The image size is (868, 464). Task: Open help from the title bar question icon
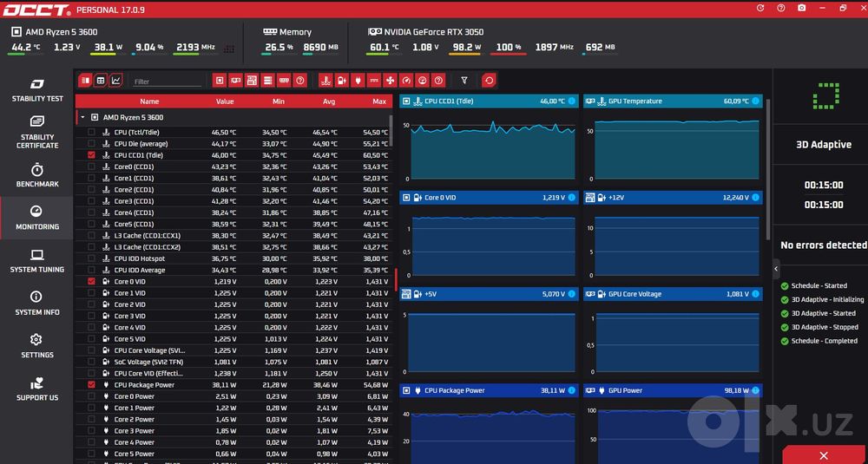click(x=781, y=8)
